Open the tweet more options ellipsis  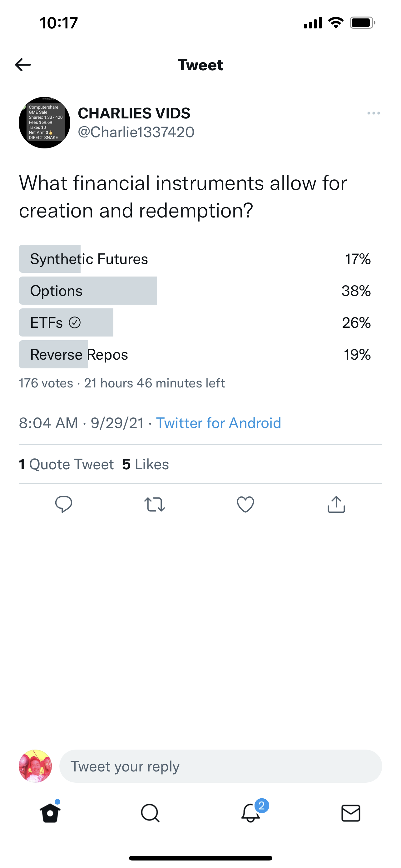point(374,113)
